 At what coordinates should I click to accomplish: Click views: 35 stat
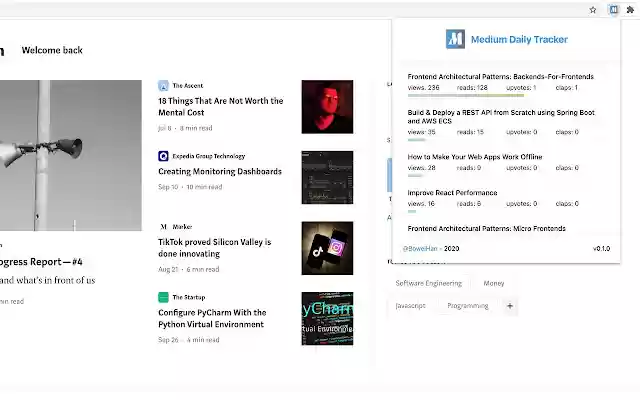tap(421, 132)
